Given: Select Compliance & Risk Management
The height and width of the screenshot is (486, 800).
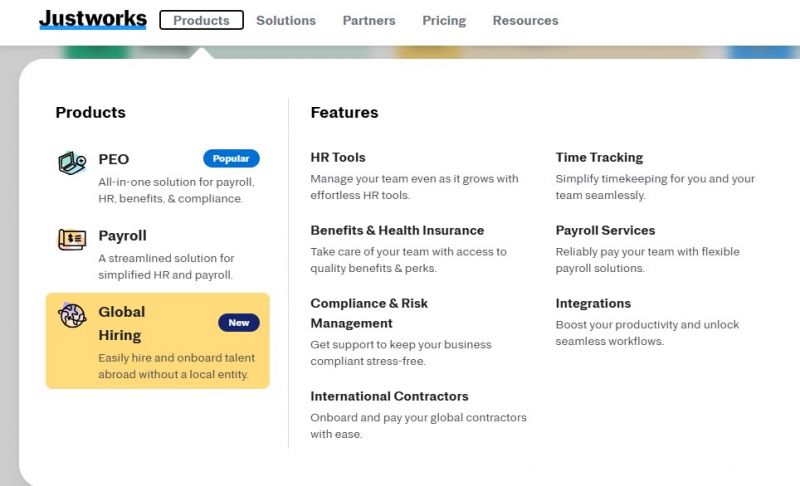Looking at the screenshot, I should [x=369, y=313].
